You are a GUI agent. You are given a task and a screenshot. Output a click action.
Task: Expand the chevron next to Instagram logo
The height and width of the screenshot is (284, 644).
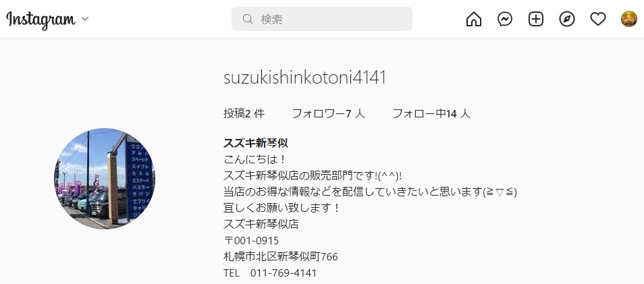click(x=85, y=19)
